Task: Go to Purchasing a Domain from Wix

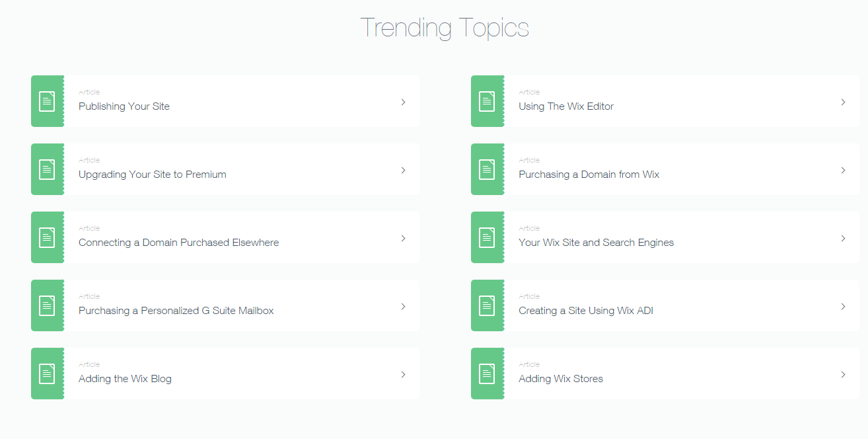Action: coord(589,175)
